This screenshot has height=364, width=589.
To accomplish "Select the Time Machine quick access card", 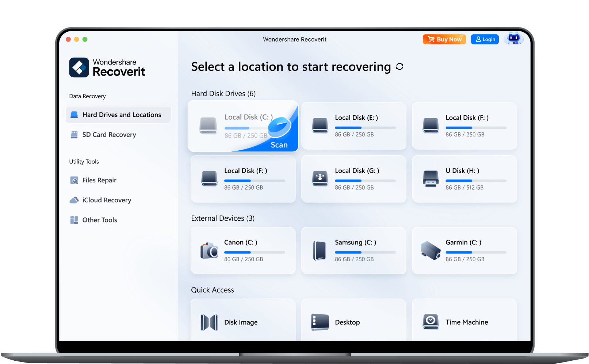I will [x=464, y=320].
